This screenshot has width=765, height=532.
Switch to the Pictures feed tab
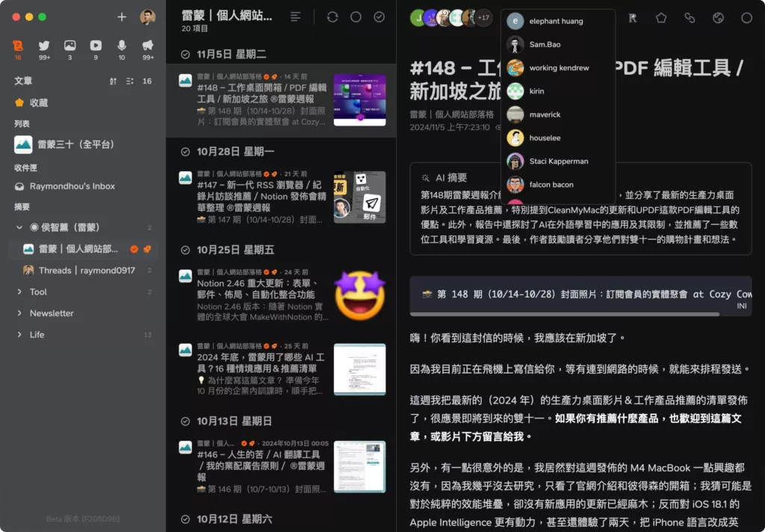69,50
